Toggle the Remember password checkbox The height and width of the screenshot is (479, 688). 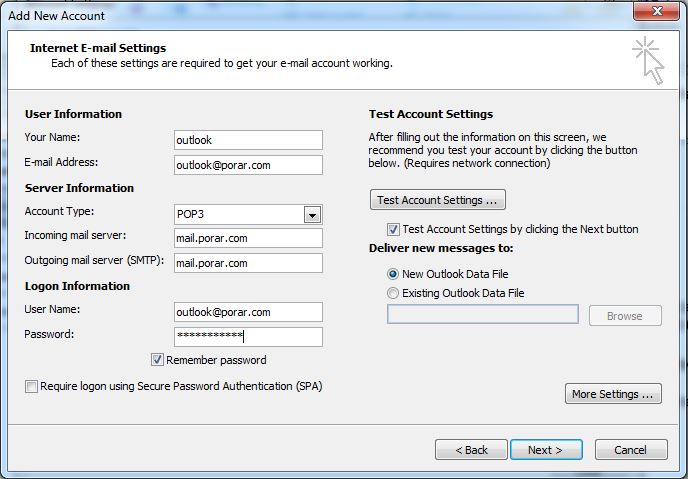click(157, 360)
